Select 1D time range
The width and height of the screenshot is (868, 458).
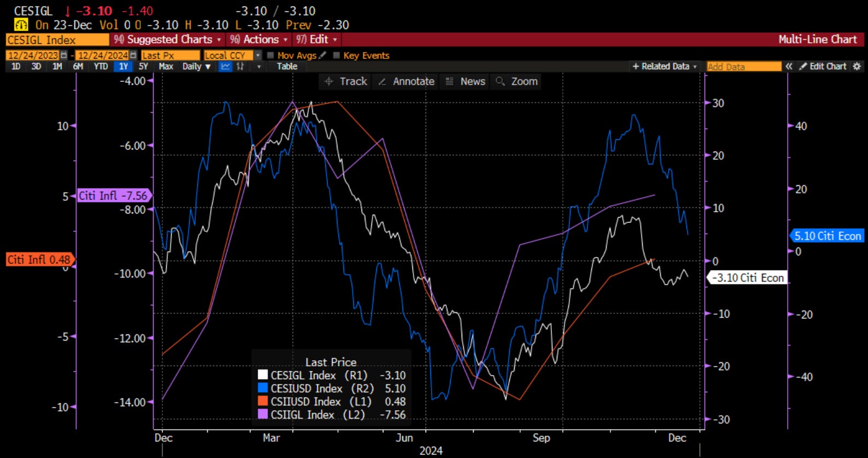16,66
